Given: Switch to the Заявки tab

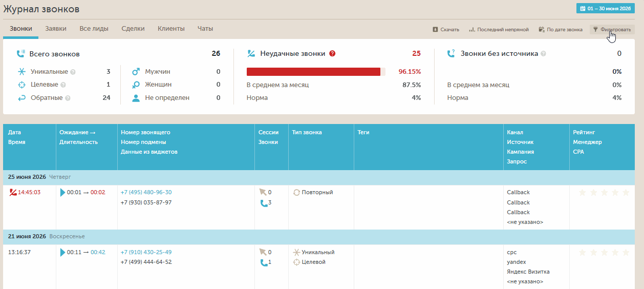Looking at the screenshot, I should [56, 29].
